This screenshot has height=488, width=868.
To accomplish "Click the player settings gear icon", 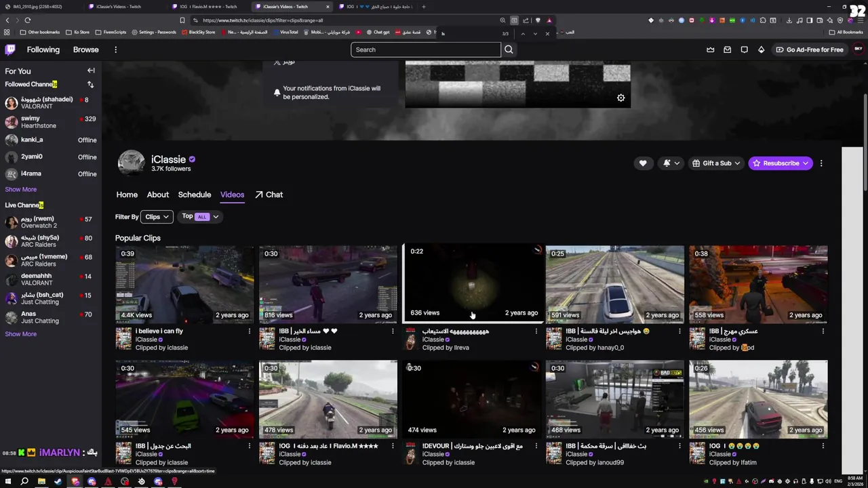I will pyautogui.click(x=620, y=98).
